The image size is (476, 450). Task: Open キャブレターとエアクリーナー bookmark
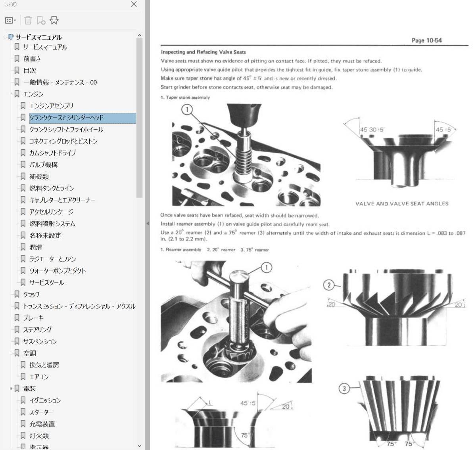[x=62, y=200]
